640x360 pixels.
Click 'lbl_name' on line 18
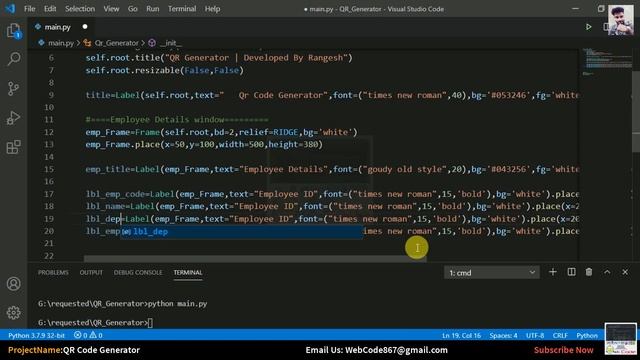tap(105, 207)
